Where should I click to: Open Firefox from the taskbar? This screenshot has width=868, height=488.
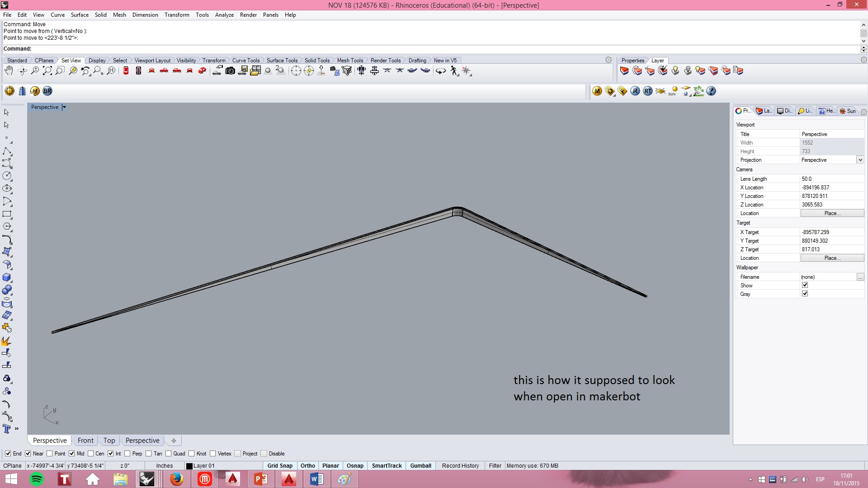point(176,479)
